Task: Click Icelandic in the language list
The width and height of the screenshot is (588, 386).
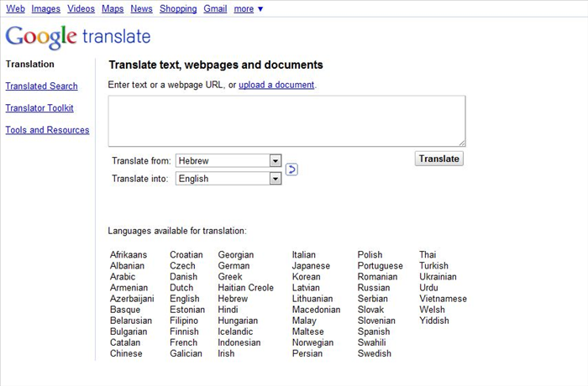Action: (235, 331)
